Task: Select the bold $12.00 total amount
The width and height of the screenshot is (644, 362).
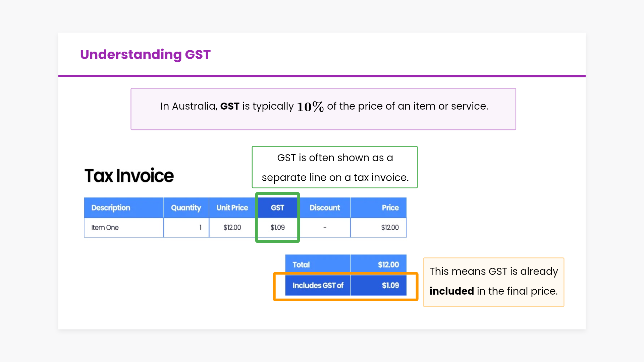Action: coord(388,265)
